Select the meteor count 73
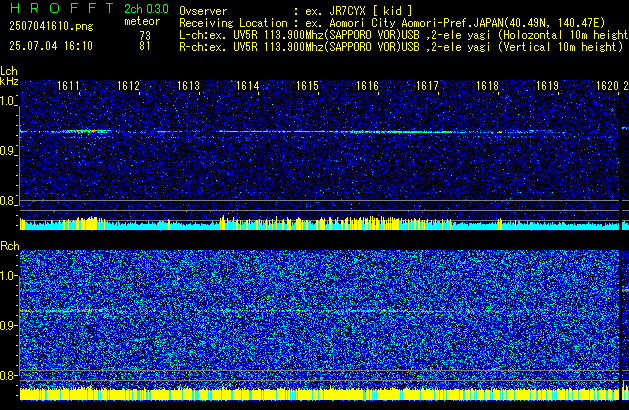This screenshot has height=410, width=629. (x=145, y=35)
